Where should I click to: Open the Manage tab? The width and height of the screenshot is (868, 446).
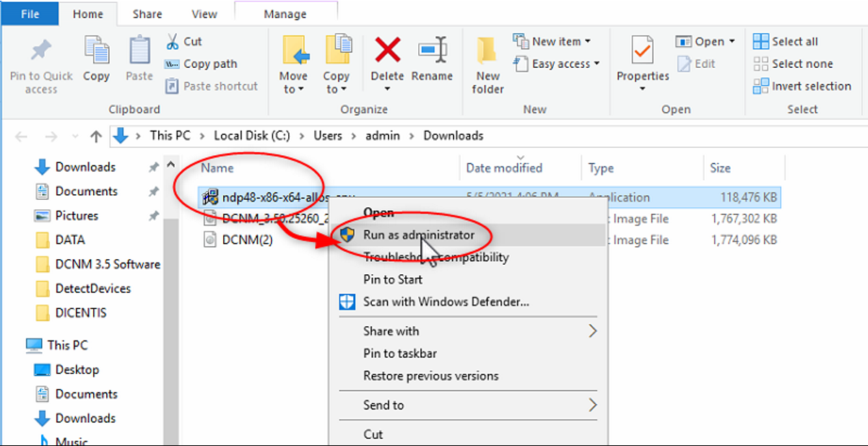pyautogui.click(x=284, y=14)
